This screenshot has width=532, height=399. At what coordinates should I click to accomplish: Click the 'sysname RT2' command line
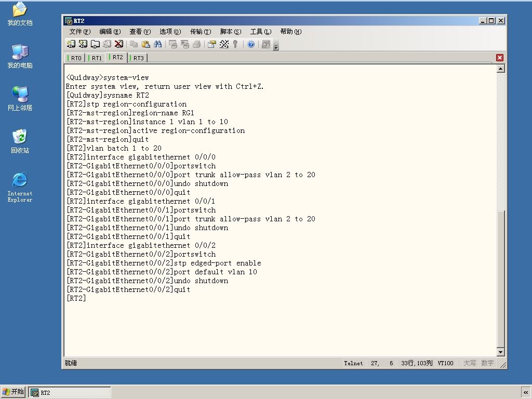click(108, 96)
